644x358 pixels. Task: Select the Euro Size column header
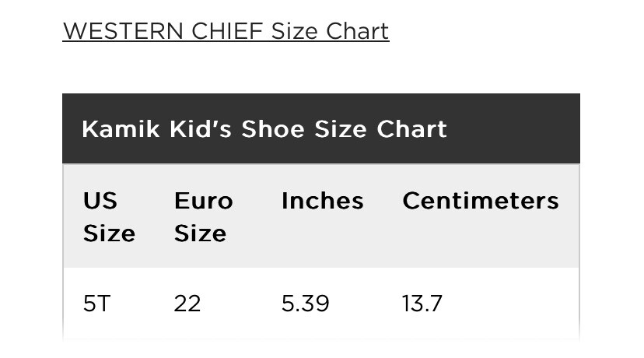click(203, 217)
